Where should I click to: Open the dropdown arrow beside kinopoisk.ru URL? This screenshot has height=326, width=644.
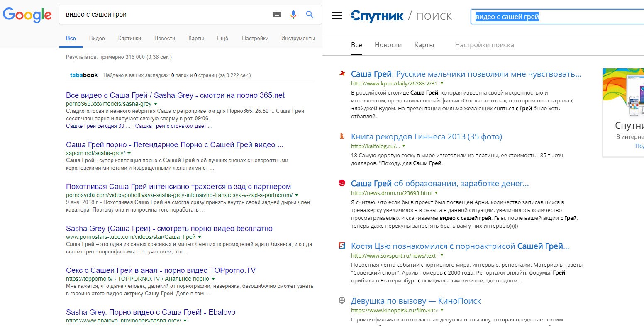pyautogui.click(x=442, y=310)
